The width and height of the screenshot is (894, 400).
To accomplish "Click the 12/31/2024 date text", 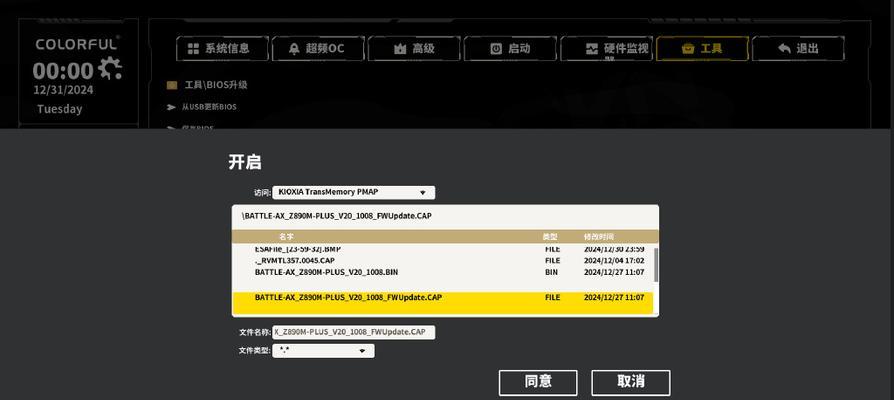I will point(63,90).
